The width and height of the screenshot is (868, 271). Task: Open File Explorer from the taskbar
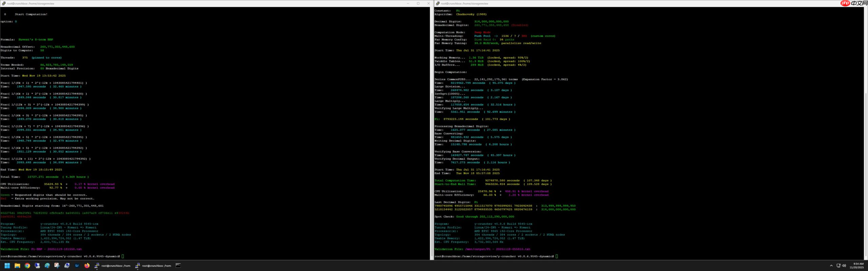tap(17, 266)
